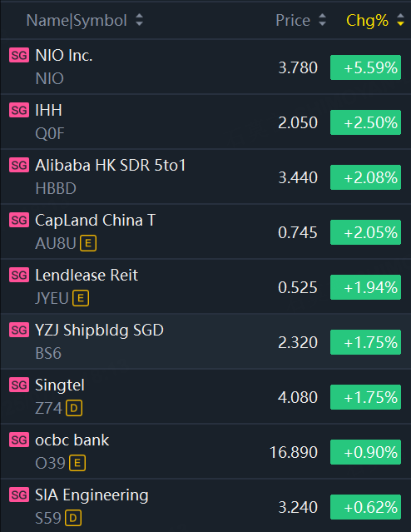
Task: Click the E tag beside AU8U symbol
Action: (x=88, y=243)
